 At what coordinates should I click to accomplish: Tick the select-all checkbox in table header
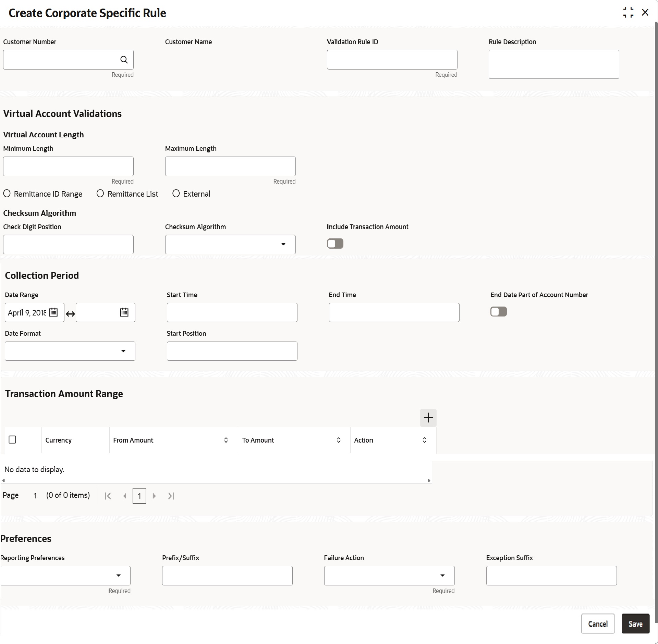(x=12, y=439)
